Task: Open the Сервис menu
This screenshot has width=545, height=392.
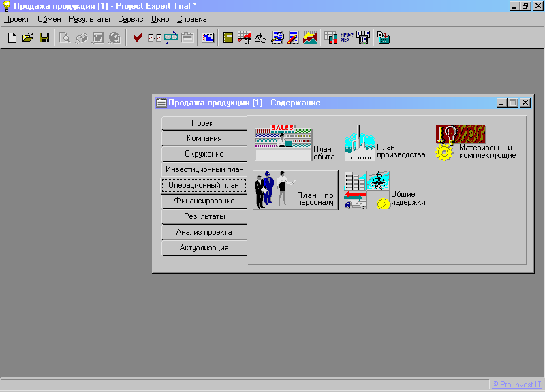Action: tap(131, 20)
